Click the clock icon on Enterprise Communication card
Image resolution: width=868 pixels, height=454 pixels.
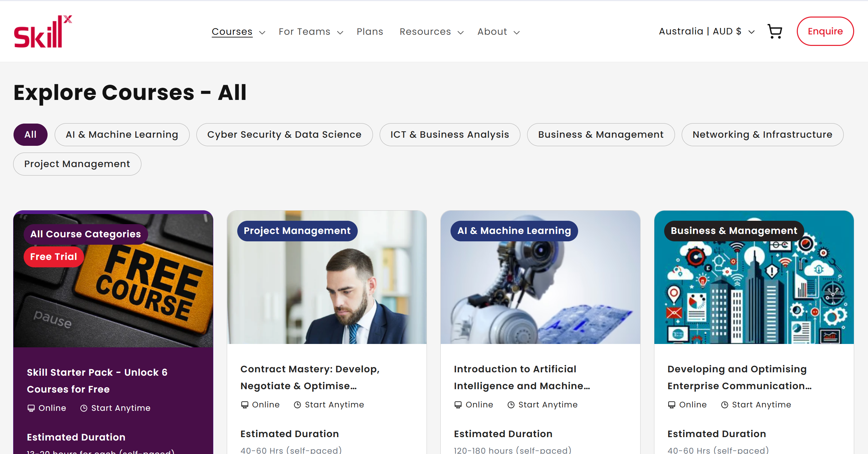[x=725, y=405]
